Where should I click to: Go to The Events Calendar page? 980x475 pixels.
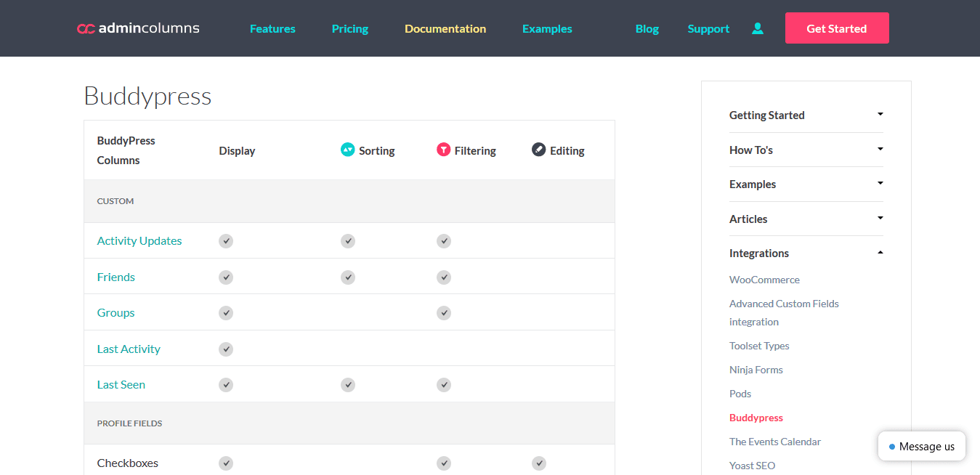coord(775,442)
